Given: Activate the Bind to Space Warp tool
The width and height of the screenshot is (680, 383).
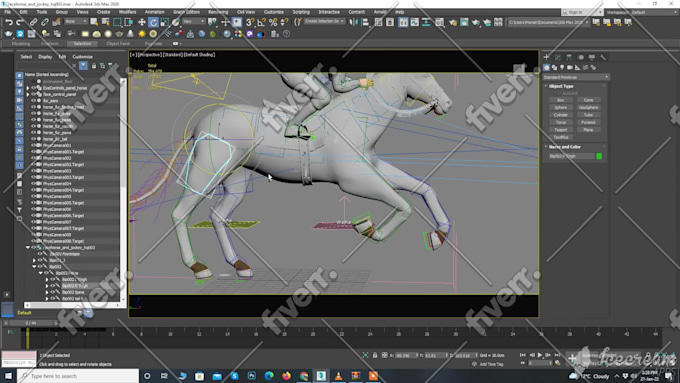Looking at the screenshot, I should (x=56, y=22).
